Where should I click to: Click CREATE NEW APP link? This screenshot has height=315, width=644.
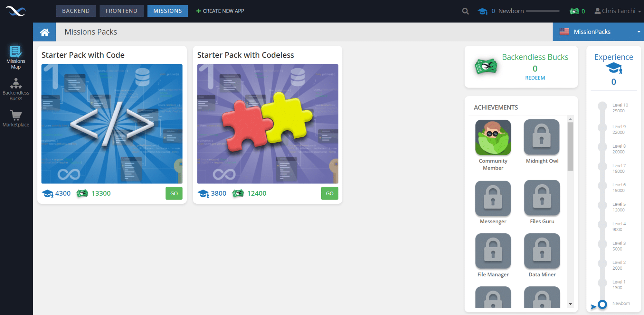pos(220,11)
